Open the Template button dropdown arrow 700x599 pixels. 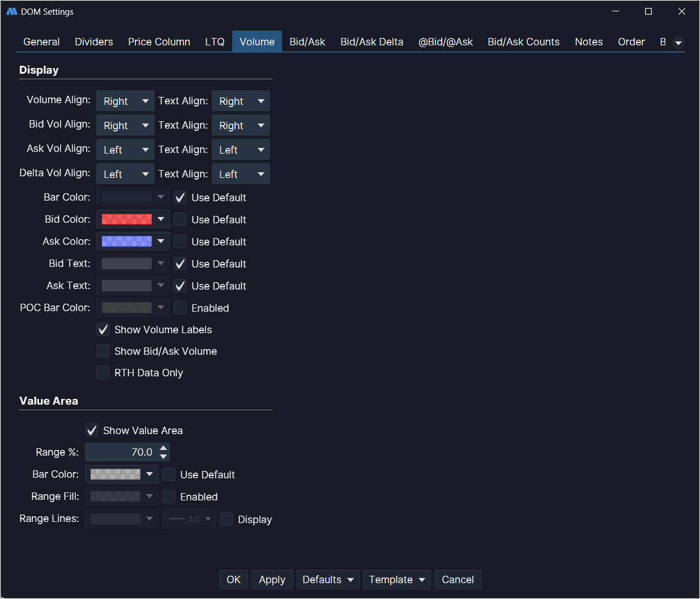pos(422,580)
